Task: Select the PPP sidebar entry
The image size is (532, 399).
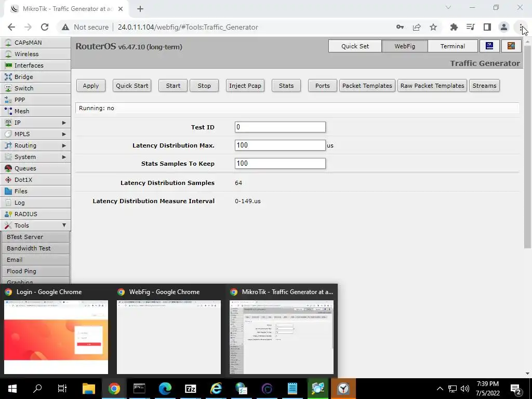Action: 35,100
